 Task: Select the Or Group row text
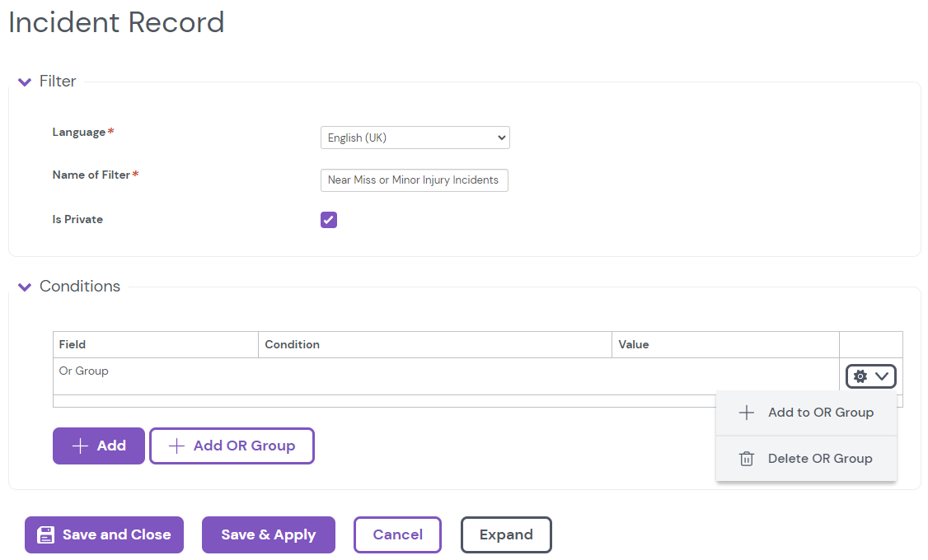tap(84, 371)
